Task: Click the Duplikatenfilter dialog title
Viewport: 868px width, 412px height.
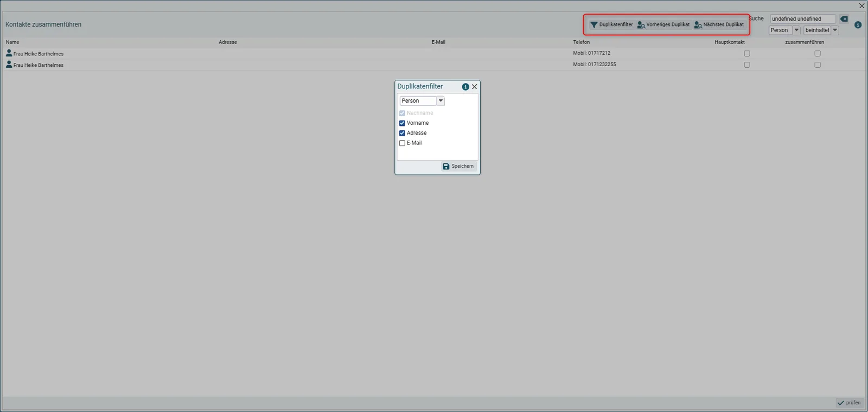Action: pos(420,86)
